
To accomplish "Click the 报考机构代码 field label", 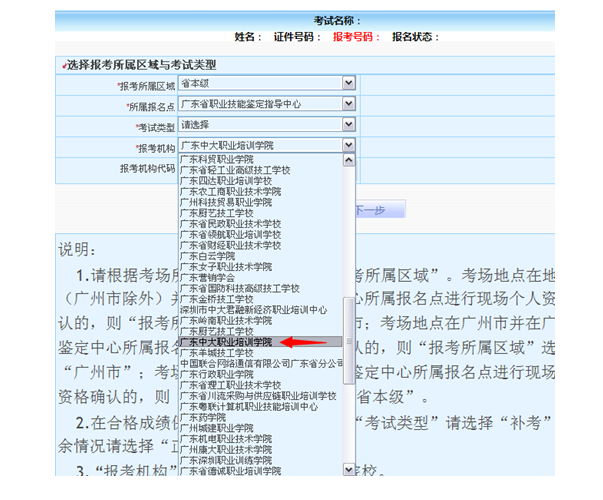I will tap(147, 168).
